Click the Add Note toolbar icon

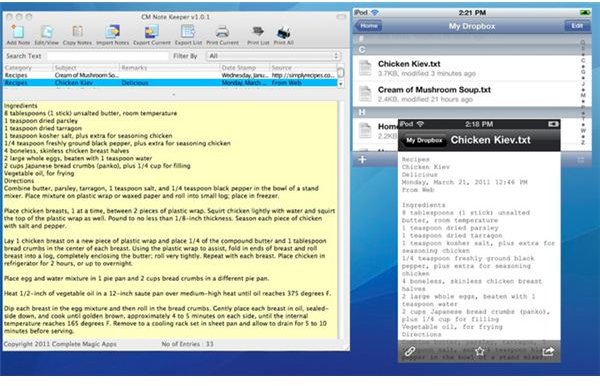(18, 31)
